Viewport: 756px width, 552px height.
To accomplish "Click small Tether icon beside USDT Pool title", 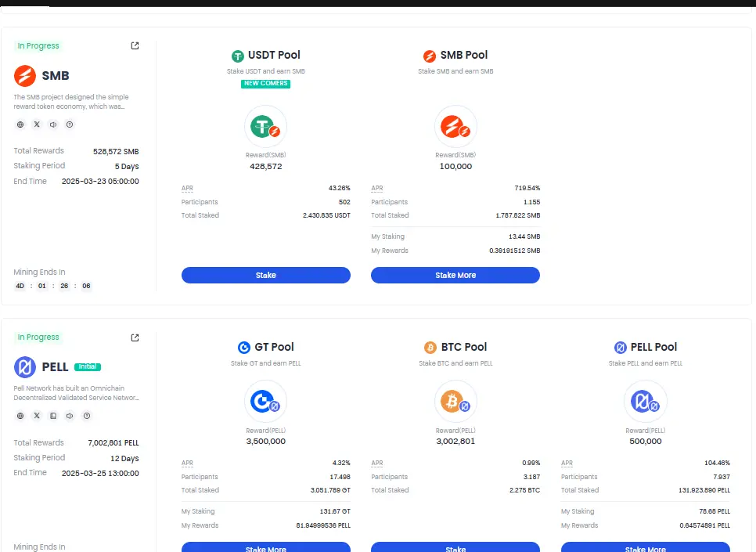I will pos(238,56).
